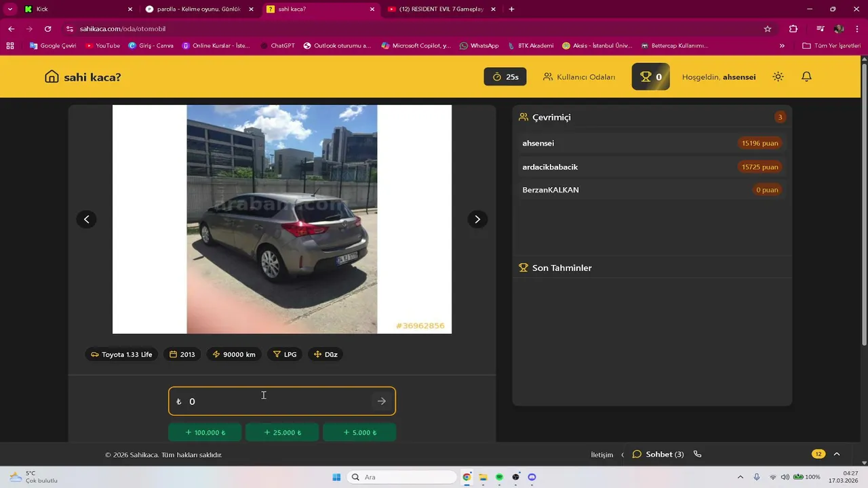This screenshot has height=488, width=868.
Task: Click the LPG fuel type tag
Action: pos(285,354)
